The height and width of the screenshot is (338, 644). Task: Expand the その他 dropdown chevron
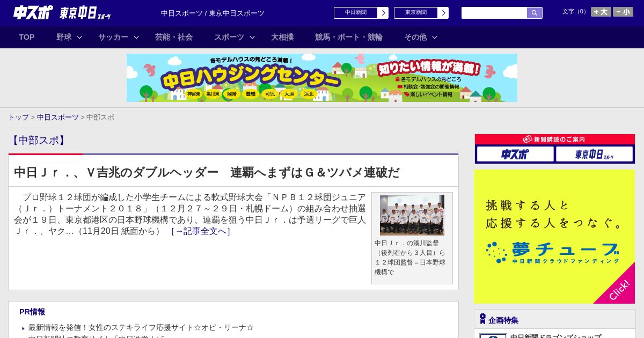coord(435,37)
